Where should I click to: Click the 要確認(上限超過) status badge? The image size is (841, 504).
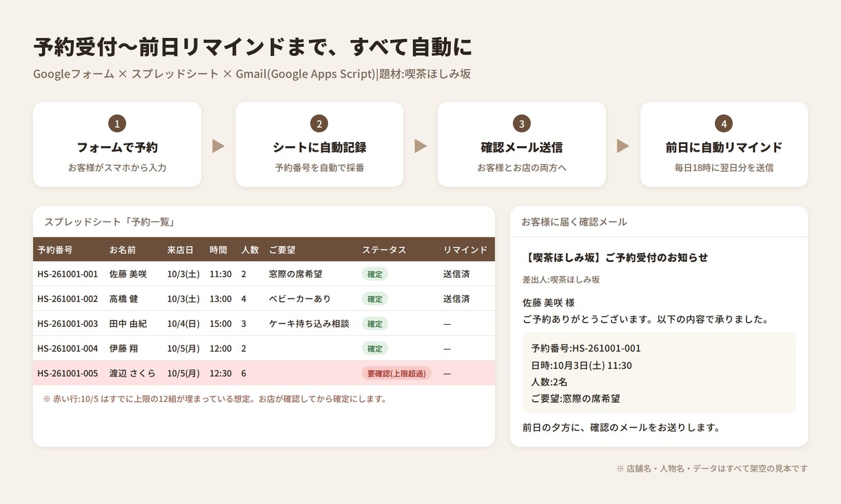396,373
